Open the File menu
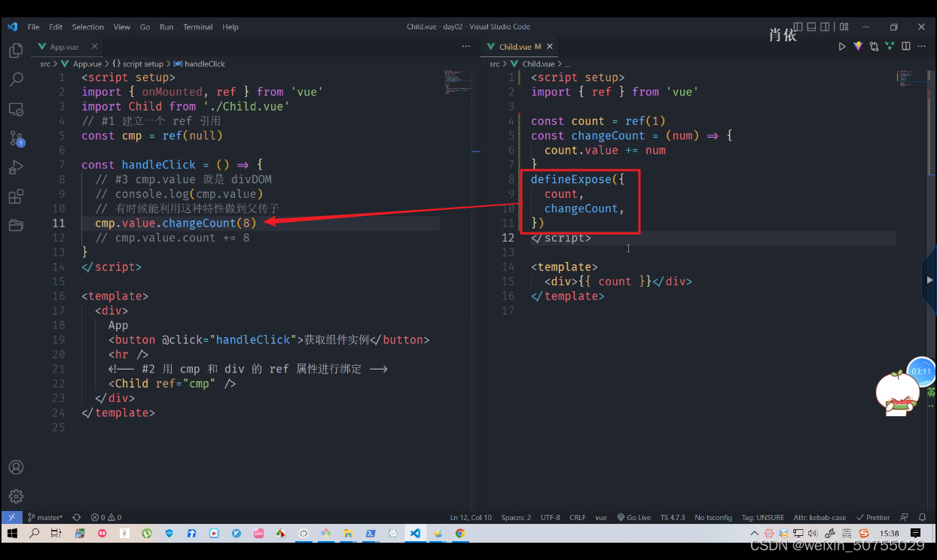The height and width of the screenshot is (560, 937). [33, 26]
